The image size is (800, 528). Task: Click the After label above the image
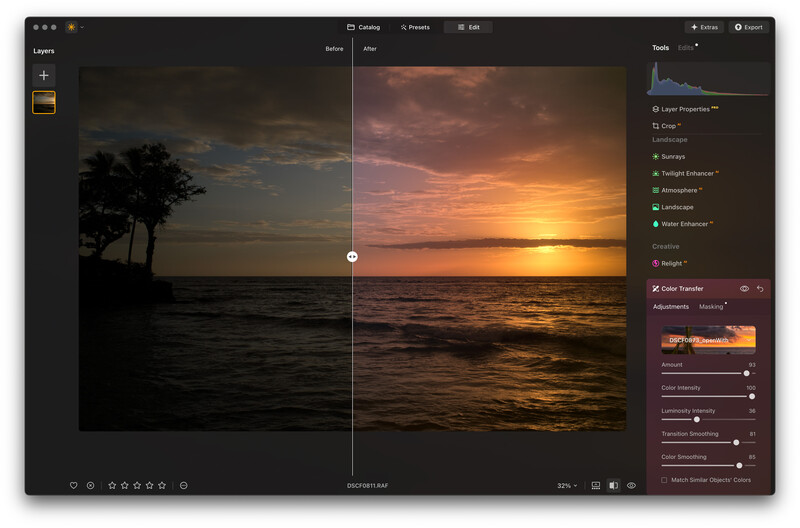point(370,49)
